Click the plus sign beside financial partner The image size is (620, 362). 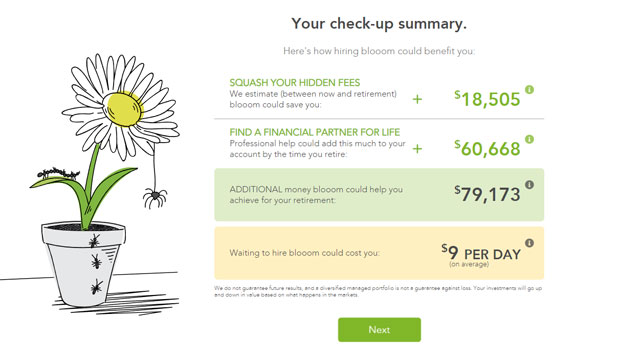point(417,149)
